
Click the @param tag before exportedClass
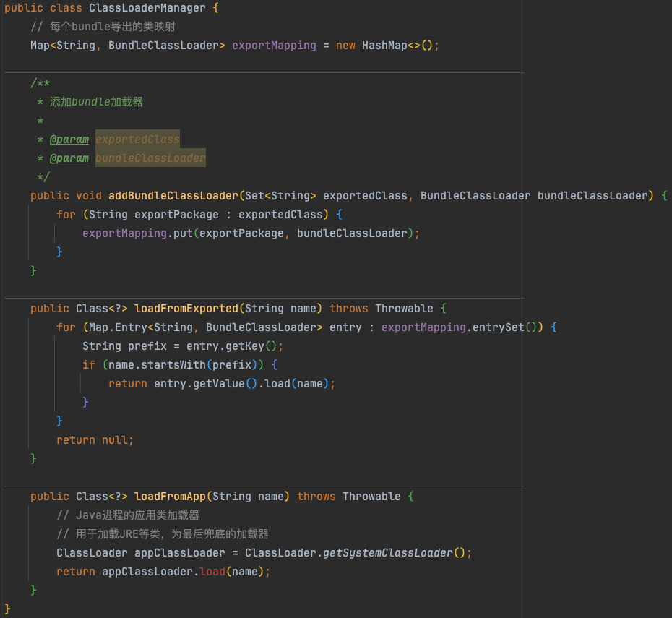click(69, 140)
